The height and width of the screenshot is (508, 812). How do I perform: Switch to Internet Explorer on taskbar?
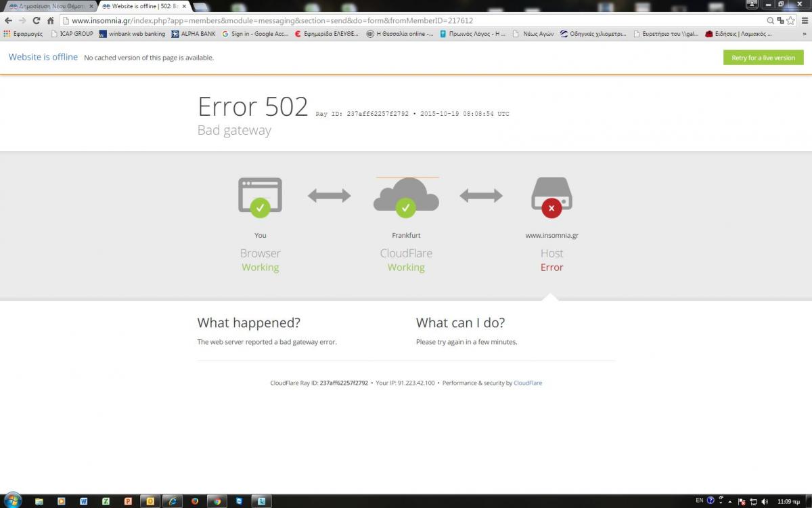tap(173, 501)
